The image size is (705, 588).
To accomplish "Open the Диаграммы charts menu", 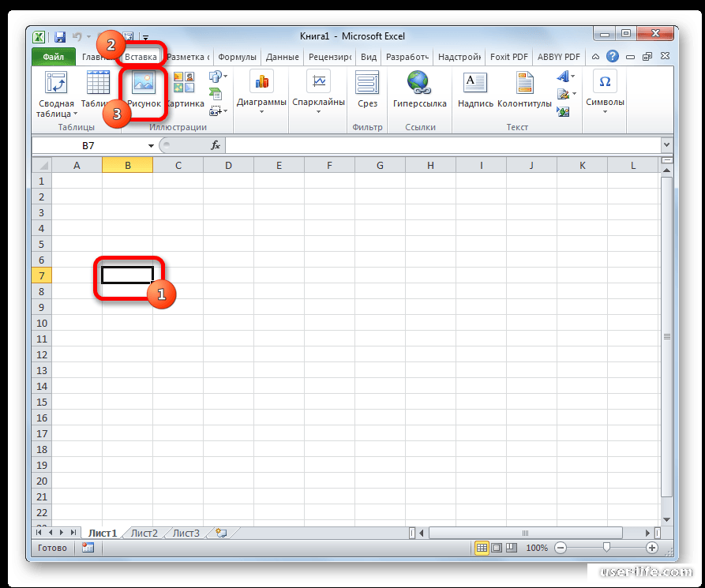I will 261,92.
